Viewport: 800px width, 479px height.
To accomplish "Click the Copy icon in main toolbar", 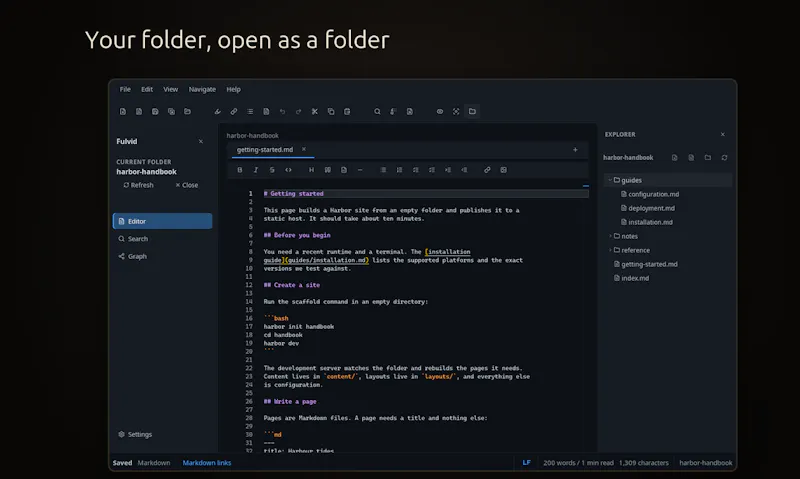I will click(x=331, y=111).
